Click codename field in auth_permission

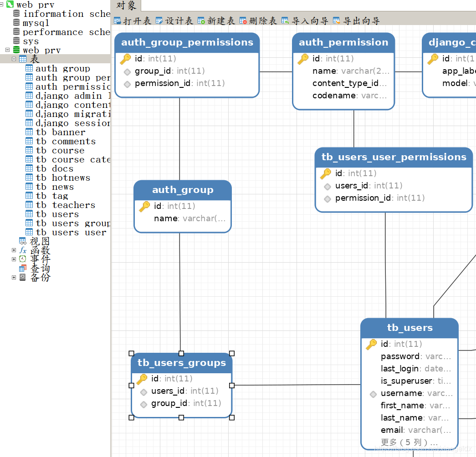click(350, 96)
